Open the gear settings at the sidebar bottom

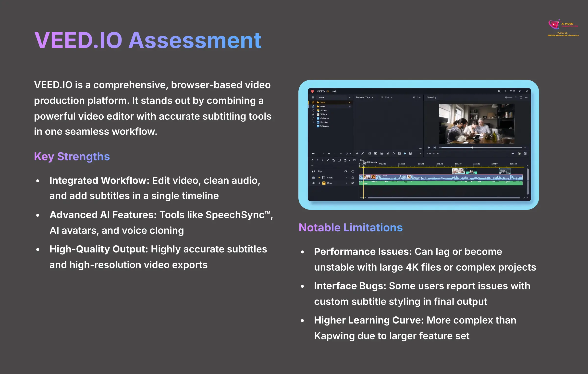pos(347,154)
